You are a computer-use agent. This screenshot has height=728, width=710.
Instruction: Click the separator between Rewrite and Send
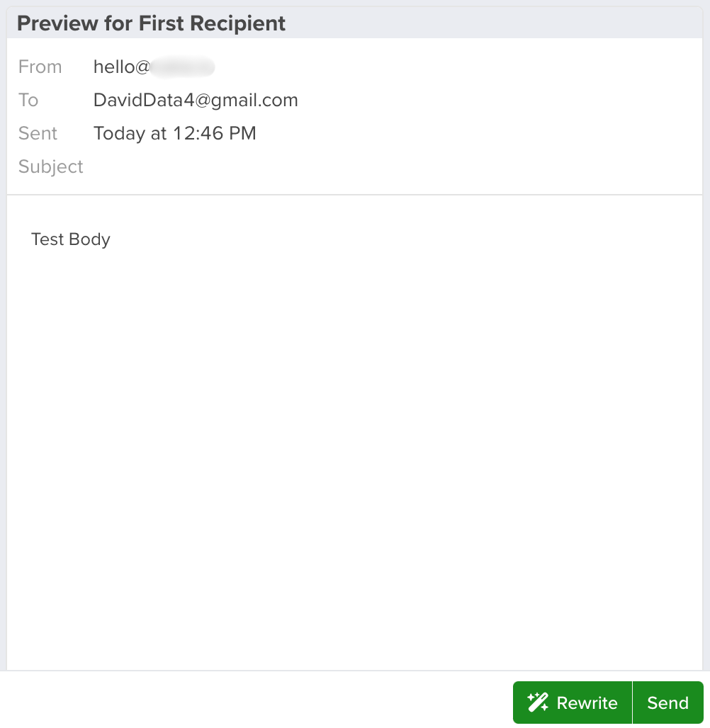(632, 703)
